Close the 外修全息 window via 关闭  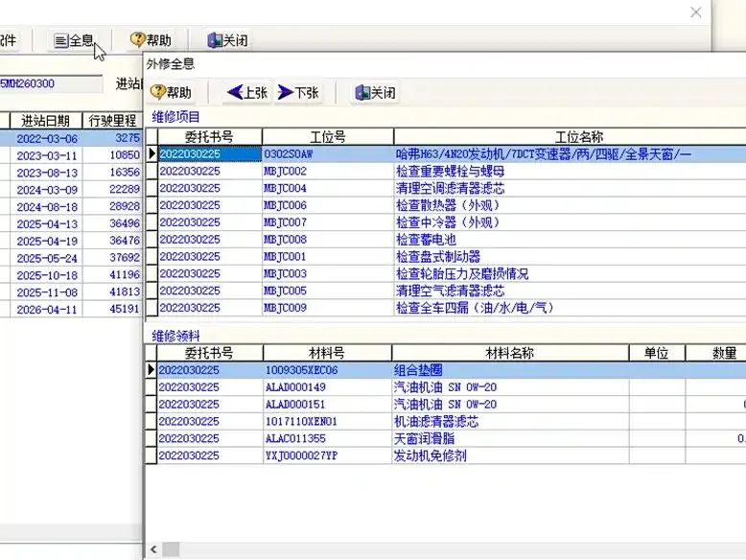(x=375, y=92)
